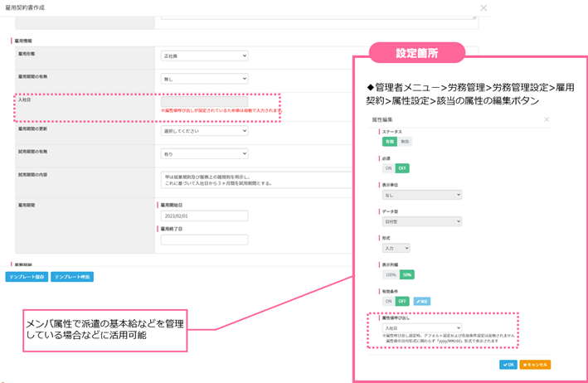Open the 雇用形態 dropdown showing 正社員
The image size is (588, 383).
tap(204, 56)
